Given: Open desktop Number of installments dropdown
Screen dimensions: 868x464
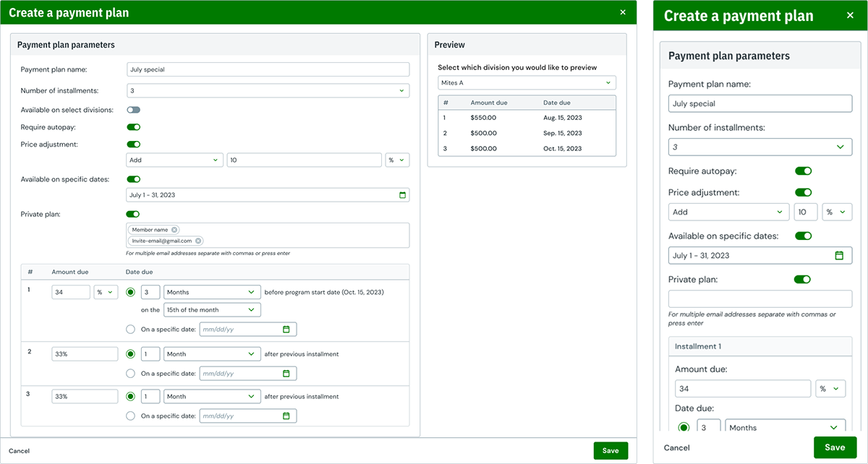Looking at the screenshot, I should [x=268, y=90].
